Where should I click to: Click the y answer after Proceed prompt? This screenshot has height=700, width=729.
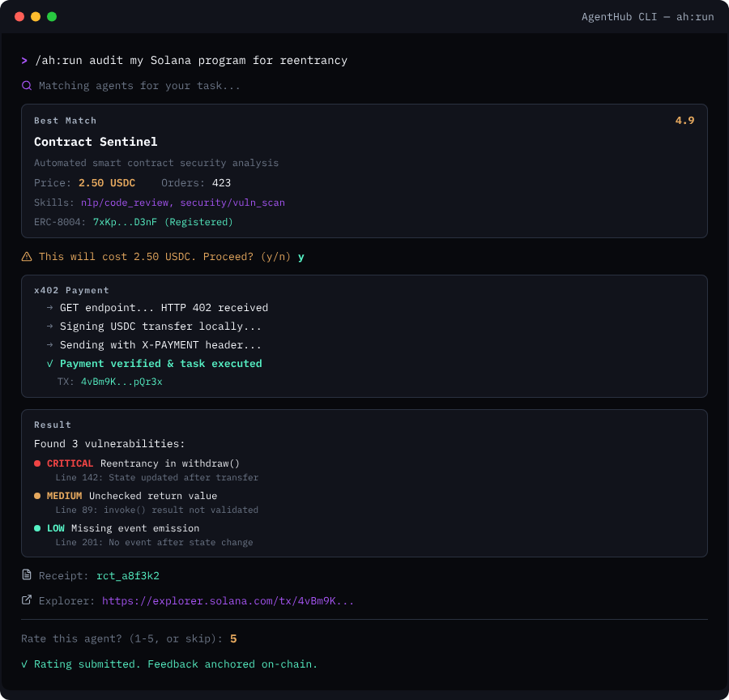[301, 257]
